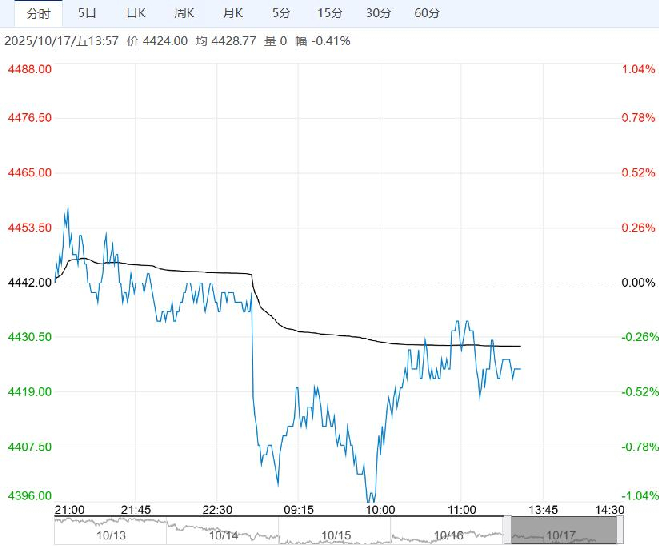Switch to 周K weekly chart
The height and width of the screenshot is (546, 659).
(x=184, y=13)
